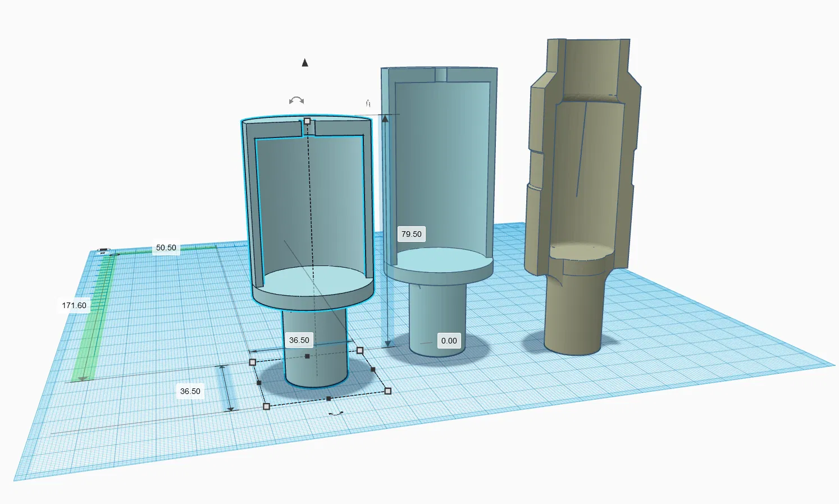The height and width of the screenshot is (504, 839).
Task: Edit the 36.50 value above the selection box
Action: pyautogui.click(x=299, y=340)
